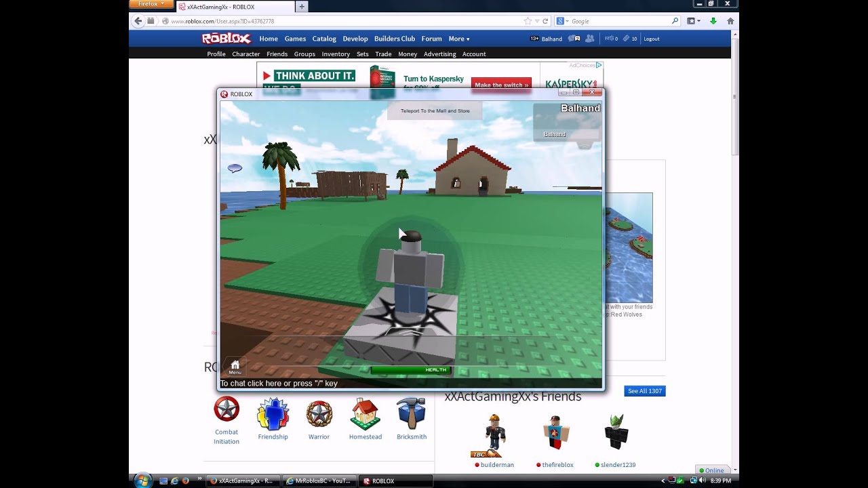Switch to the xXActGamingXx - ROBLOX tab
The image size is (868, 488).
234,7
